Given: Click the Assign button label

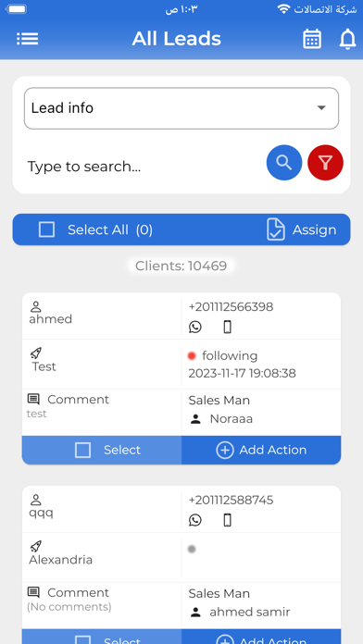Looking at the screenshot, I should point(315,229).
